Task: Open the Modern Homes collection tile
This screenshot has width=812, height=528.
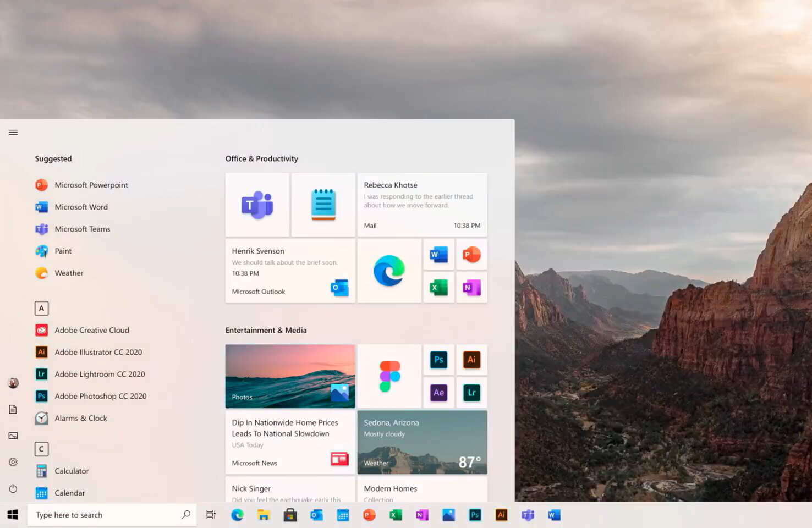Action: (x=423, y=489)
